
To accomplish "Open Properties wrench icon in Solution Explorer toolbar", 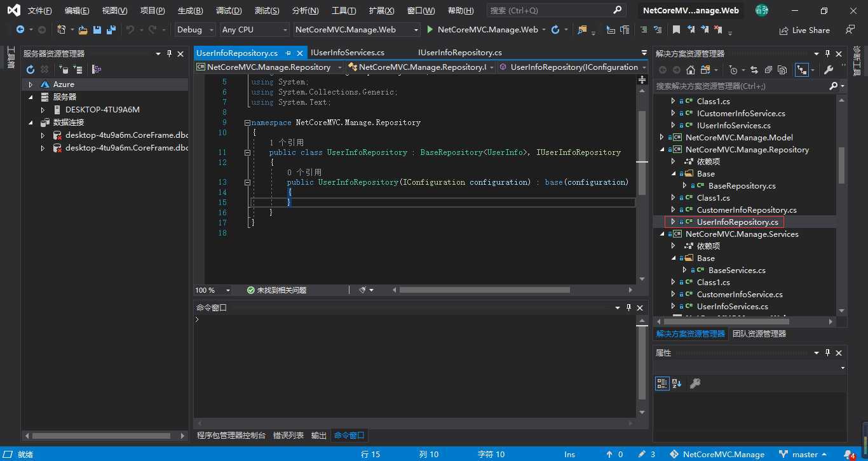I will click(x=828, y=70).
